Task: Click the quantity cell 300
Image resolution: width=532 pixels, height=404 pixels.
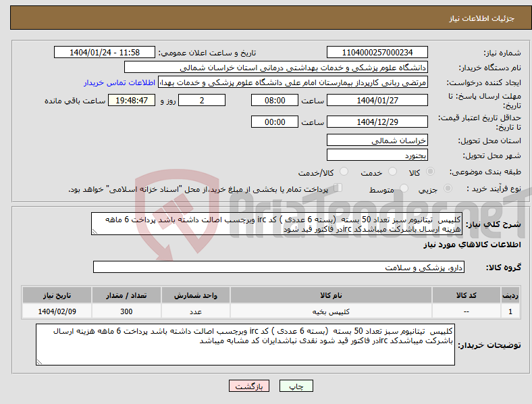Action: tap(126, 311)
